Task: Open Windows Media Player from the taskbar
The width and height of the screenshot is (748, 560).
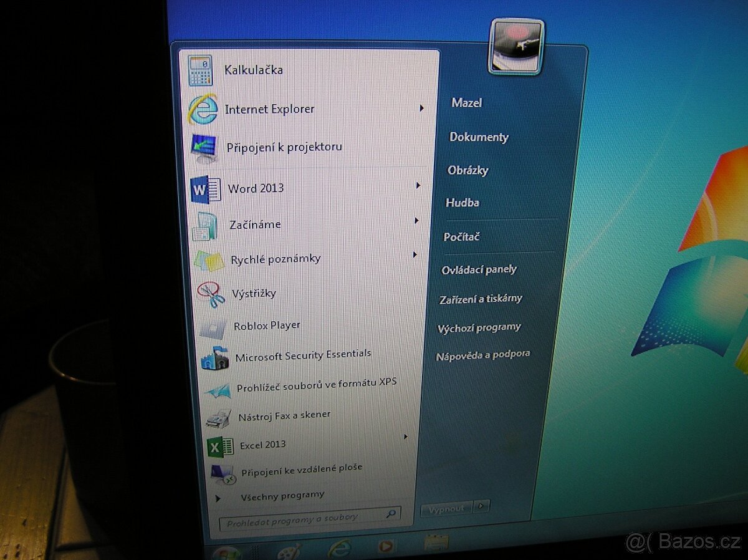Action: click(x=386, y=547)
